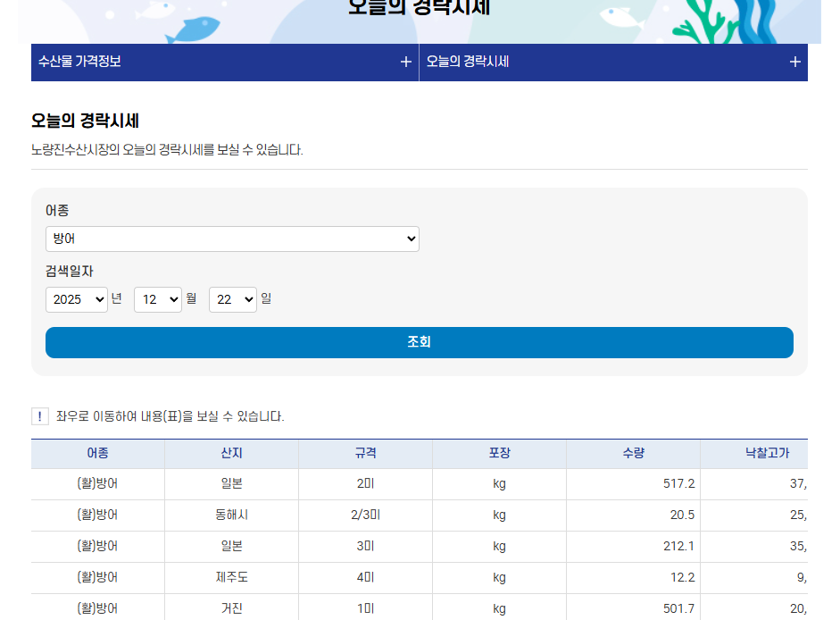Click the (활)방어 cell in 제주도 row
The width and height of the screenshot is (840, 620).
point(97,577)
